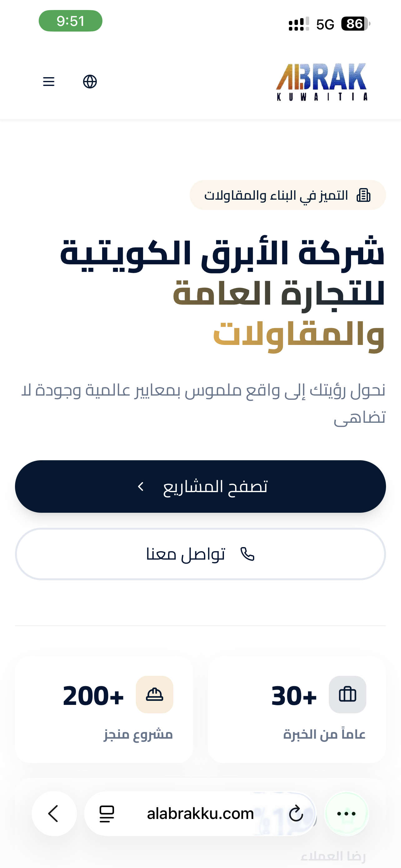Tap the globe language switcher icon

click(90, 82)
